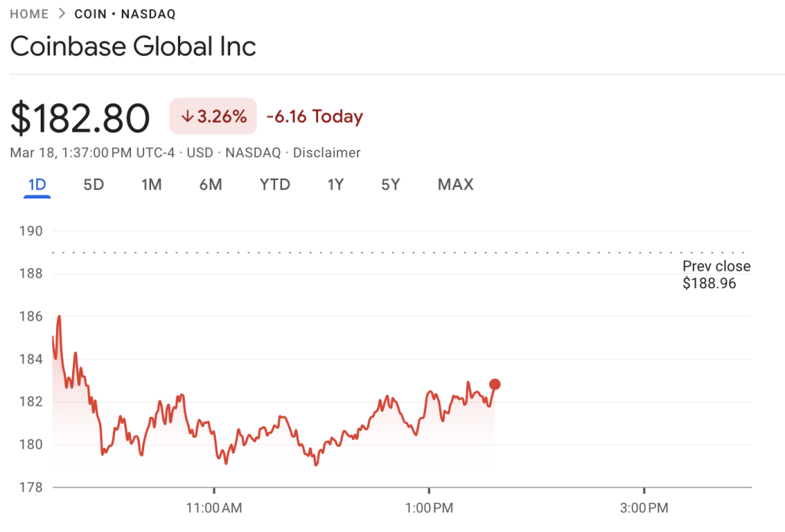Click the -3.26% change badge

tap(213, 117)
